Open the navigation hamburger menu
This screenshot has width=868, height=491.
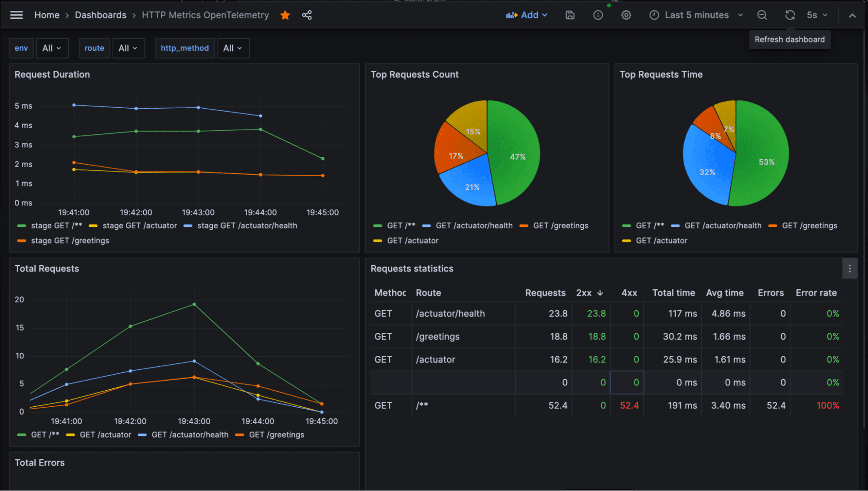pyautogui.click(x=16, y=15)
